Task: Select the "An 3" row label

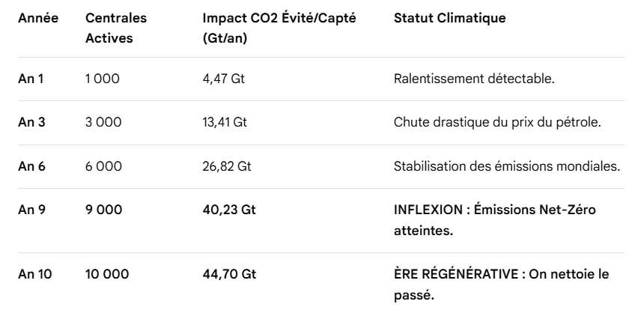Action: click(x=31, y=122)
